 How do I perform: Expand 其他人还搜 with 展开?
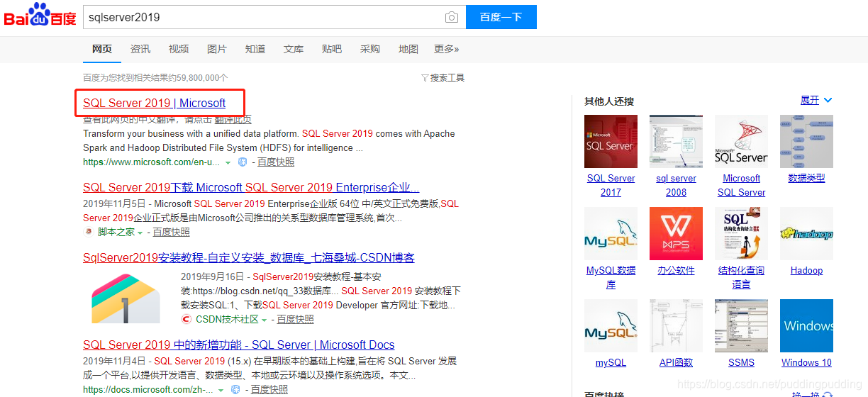(816, 101)
